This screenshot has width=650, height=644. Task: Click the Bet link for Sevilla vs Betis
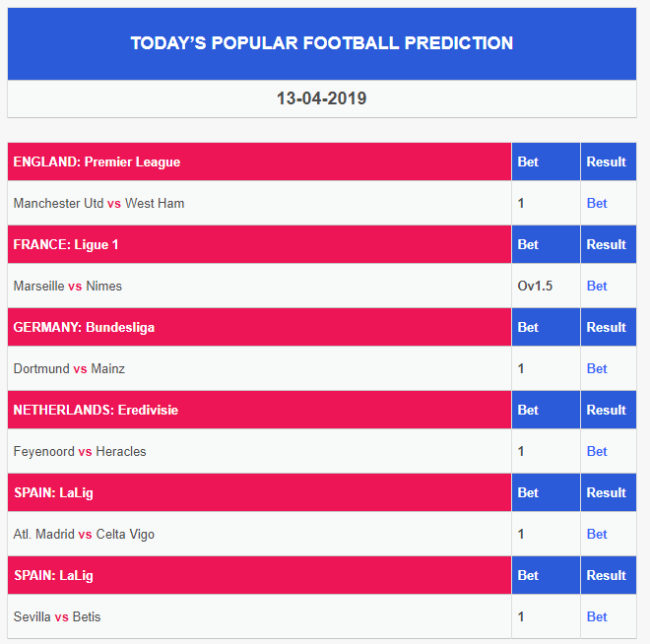pyautogui.click(x=597, y=616)
